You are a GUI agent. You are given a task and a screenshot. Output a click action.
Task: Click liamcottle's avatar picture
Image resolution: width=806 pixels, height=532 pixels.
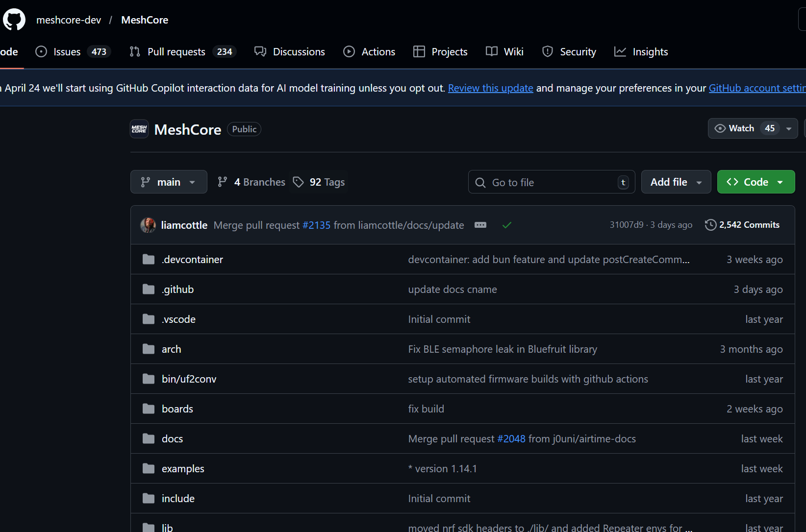(148, 225)
